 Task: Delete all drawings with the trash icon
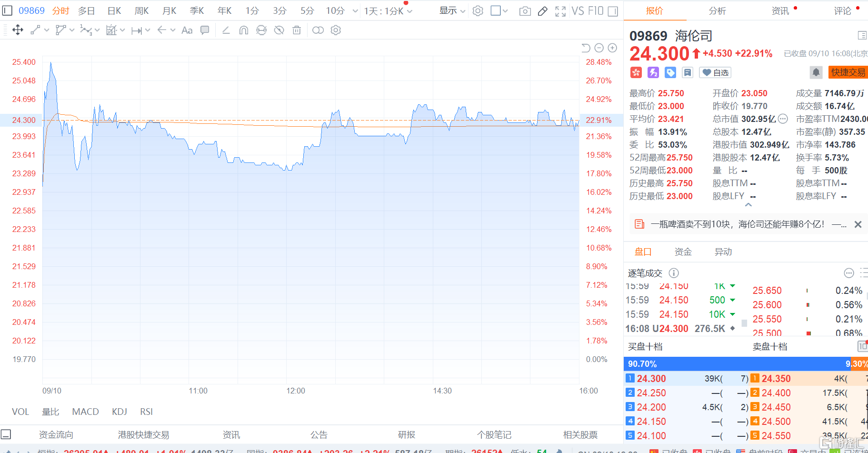coord(297,30)
